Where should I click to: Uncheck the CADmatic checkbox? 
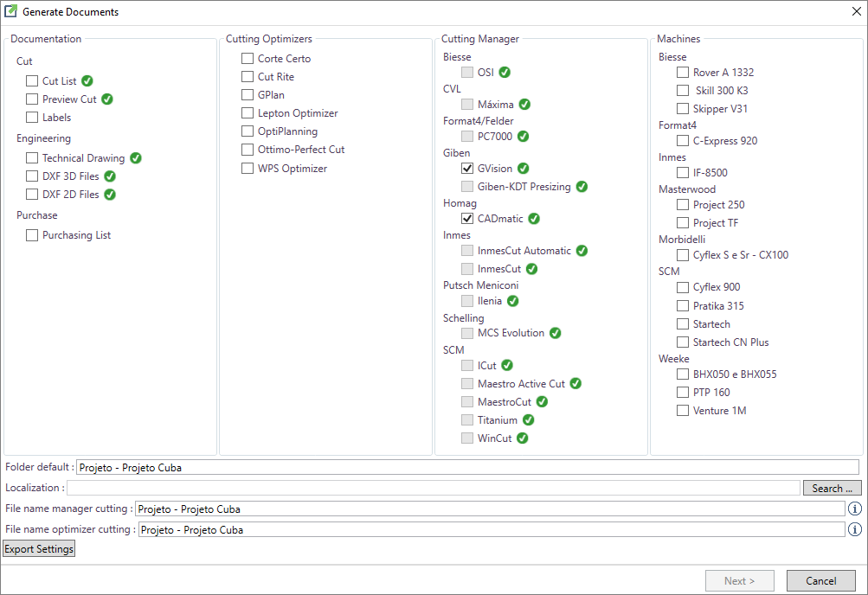(x=467, y=219)
